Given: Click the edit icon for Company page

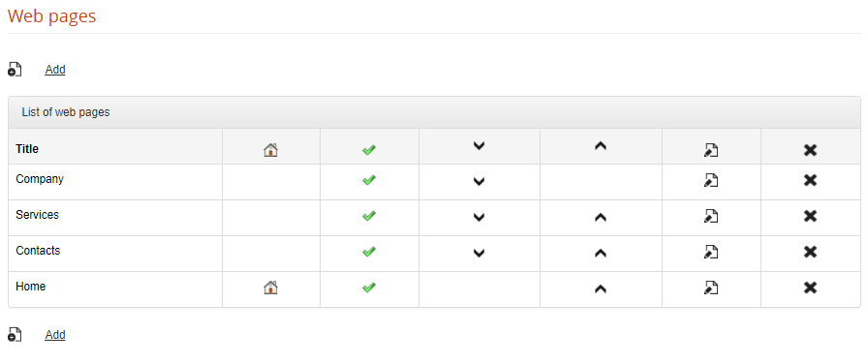Looking at the screenshot, I should click(711, 180).
